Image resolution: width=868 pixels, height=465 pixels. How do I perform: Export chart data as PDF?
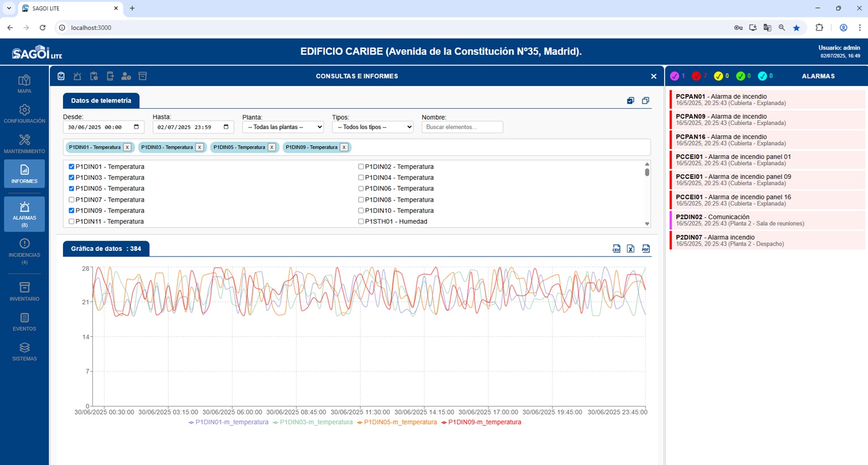tap(646, 249)
